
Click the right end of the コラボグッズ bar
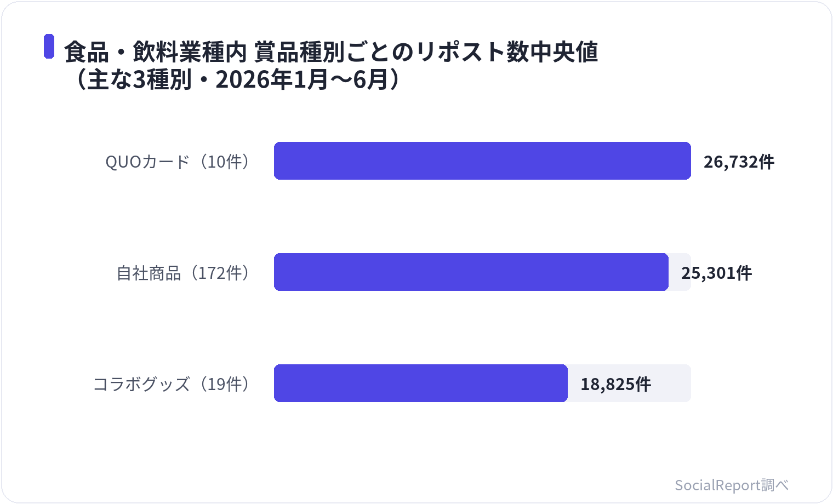563,383
